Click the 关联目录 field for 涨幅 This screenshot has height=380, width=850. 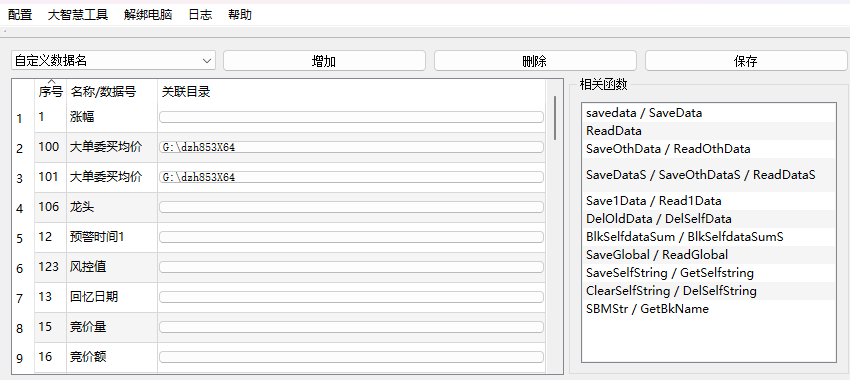351,117
